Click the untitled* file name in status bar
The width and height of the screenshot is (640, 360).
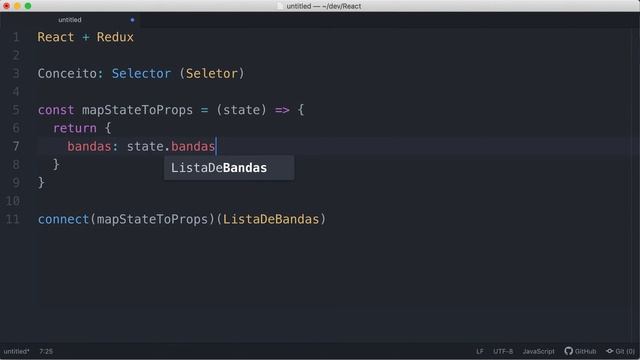point(16,351)
